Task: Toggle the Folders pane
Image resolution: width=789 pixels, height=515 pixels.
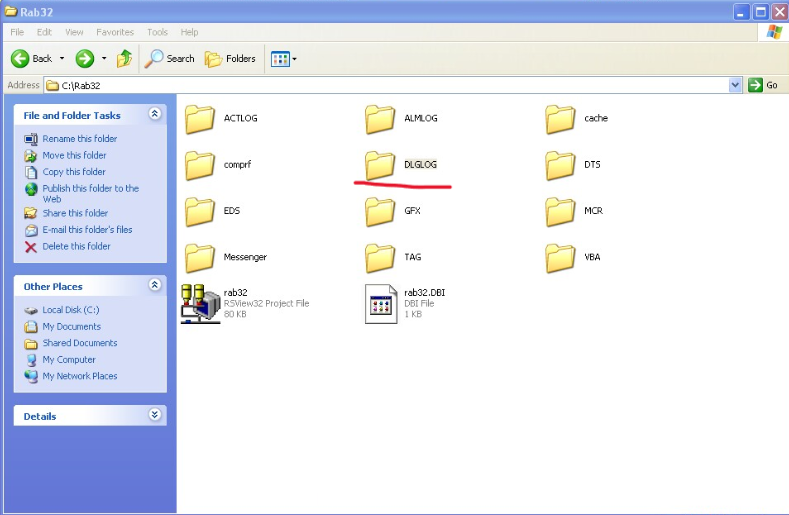Action: pyautogui.click(x=230, y=59)
